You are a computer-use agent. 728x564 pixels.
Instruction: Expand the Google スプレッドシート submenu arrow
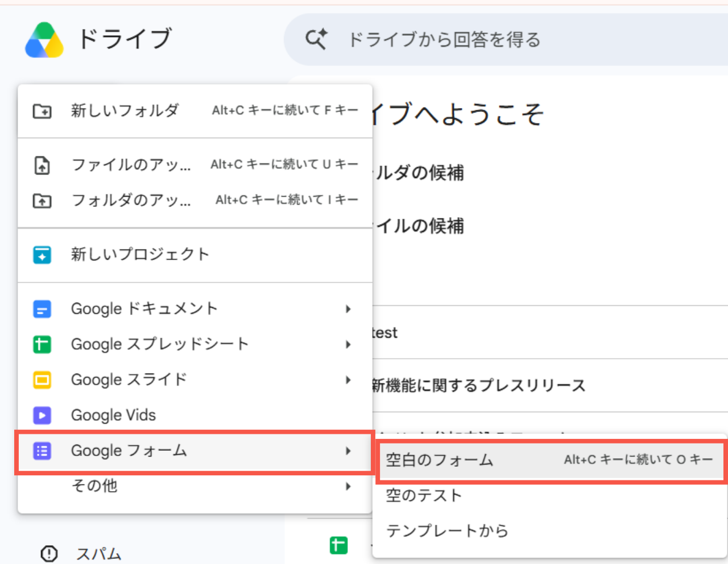click(x=348, y=345)
